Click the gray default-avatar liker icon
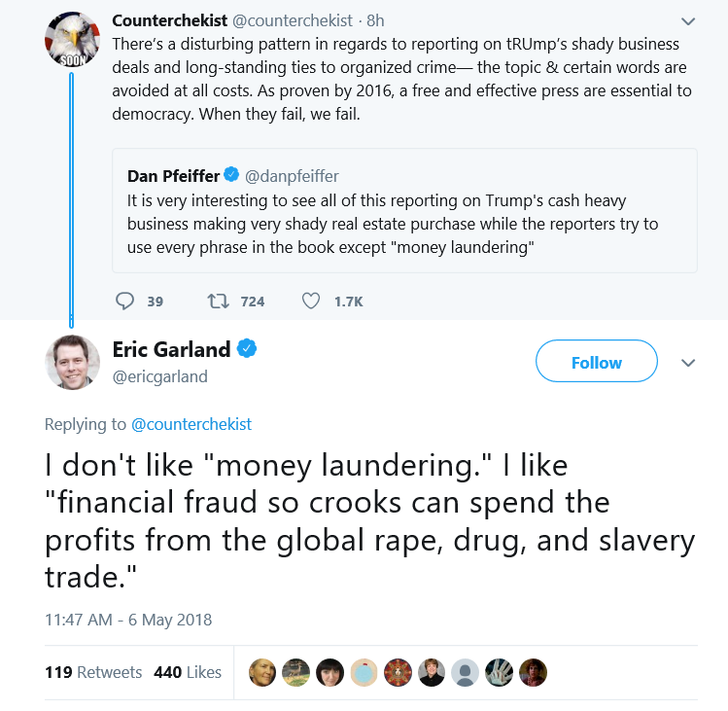The width and height of the screenshot is (728, 711). tap(466, 672)
